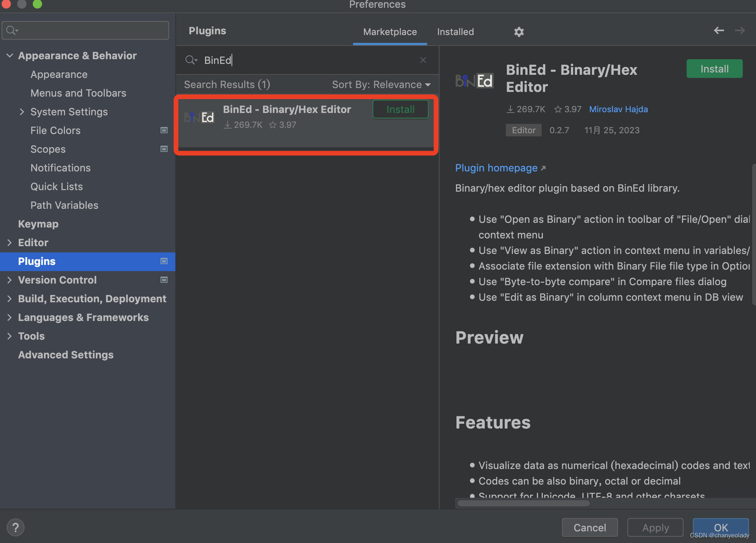Select the Marketplace tab

point(390,32)
